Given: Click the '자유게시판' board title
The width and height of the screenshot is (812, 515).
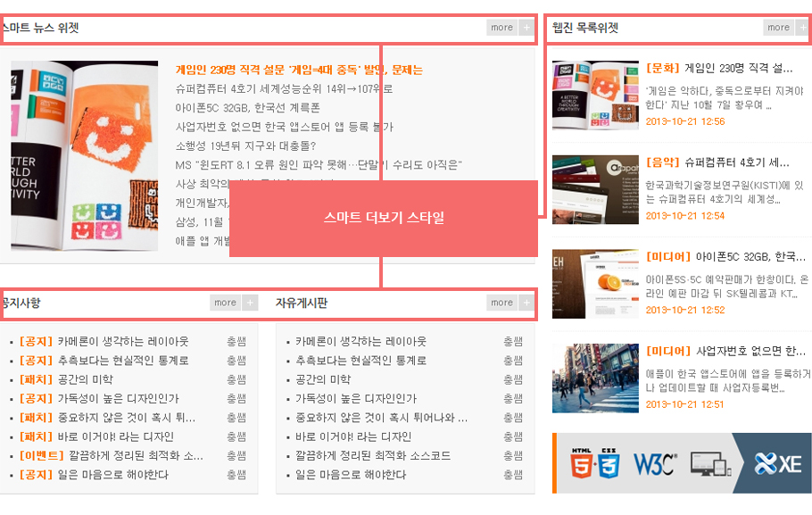Looking at the screenshot, I should [x=302, y=303].
